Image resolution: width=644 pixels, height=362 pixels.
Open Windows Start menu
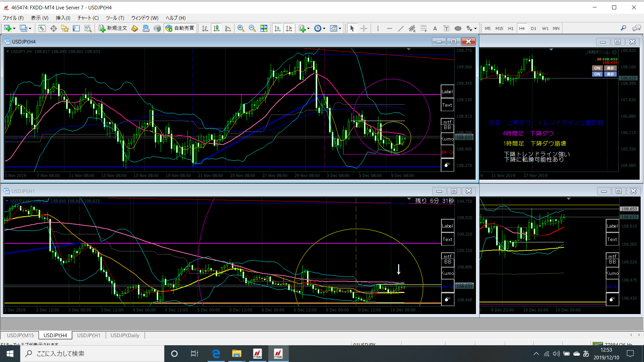point(10,354)
